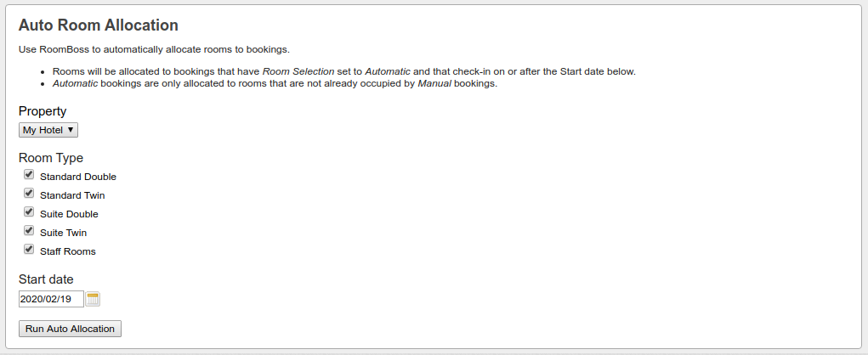
Task: Deselect the Staff Rooms checkbox
Action: coord(29,250)
